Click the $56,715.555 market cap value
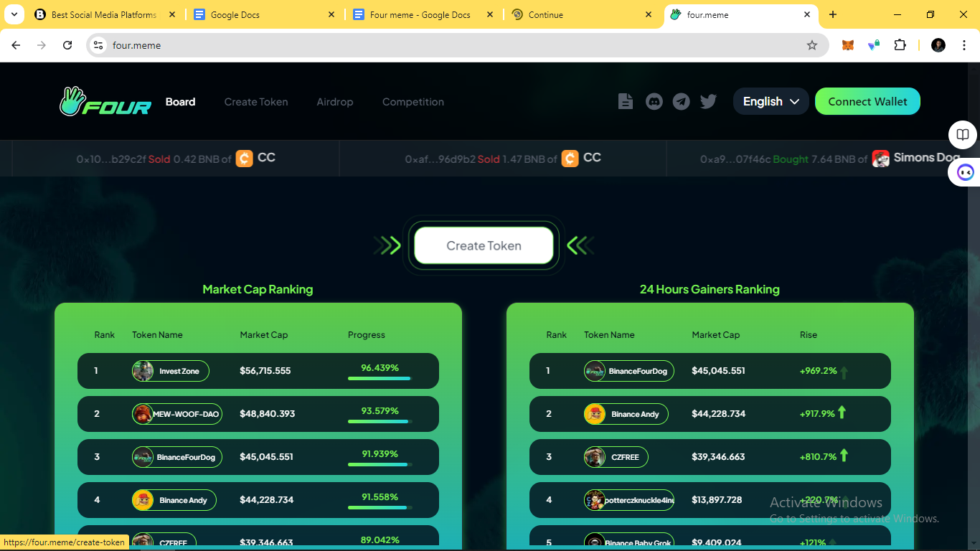The image size is (980, 551). pos(265,371)
